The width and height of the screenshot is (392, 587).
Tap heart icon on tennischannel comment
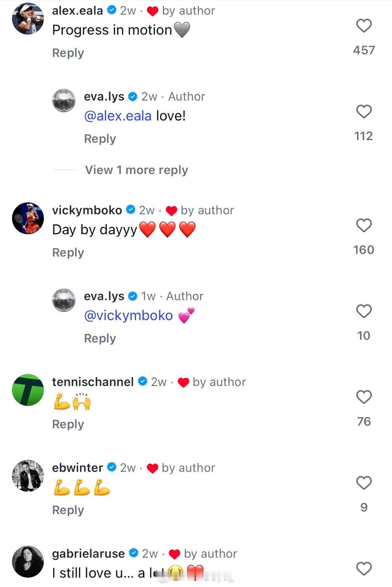pos(364,397)
